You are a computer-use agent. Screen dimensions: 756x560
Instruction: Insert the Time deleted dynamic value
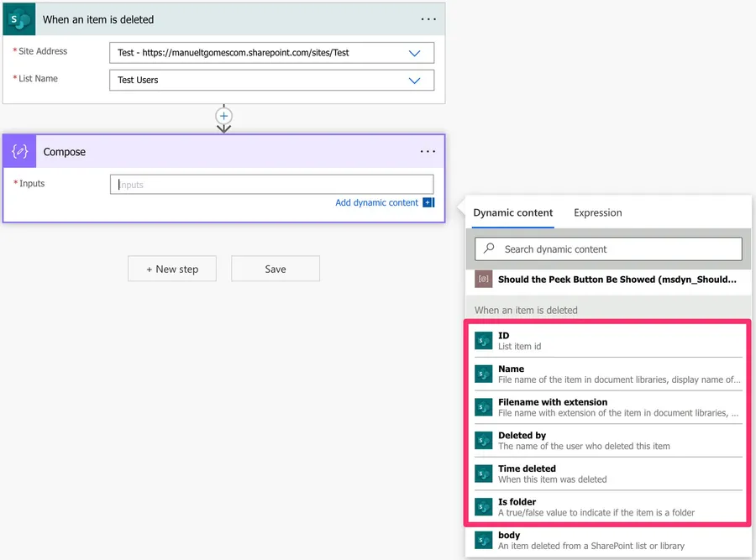[x=527, y=469]
